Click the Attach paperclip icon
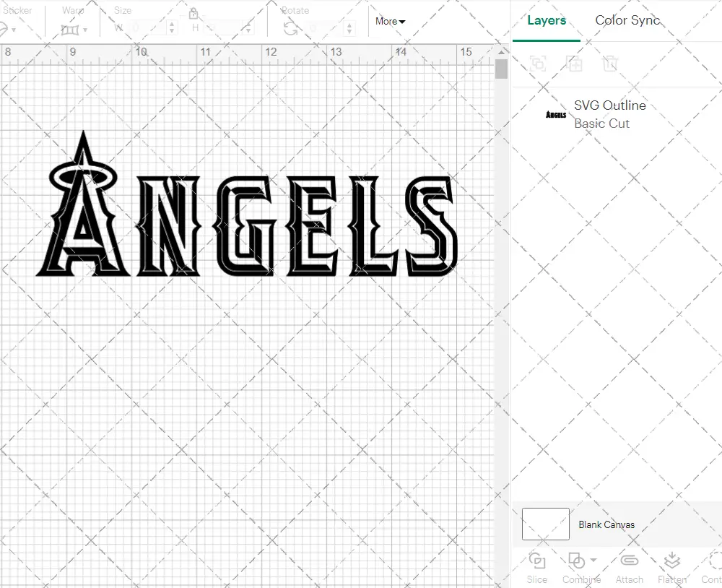Image resolution: width=722 pixels, height=588 pixels. coord(629,561)
